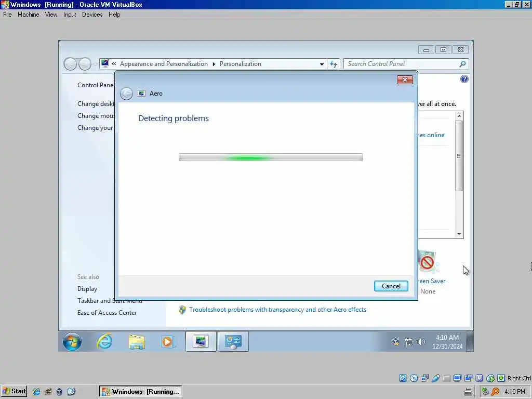Click VirtualBox mouse integration indicator

pos(490,378)
